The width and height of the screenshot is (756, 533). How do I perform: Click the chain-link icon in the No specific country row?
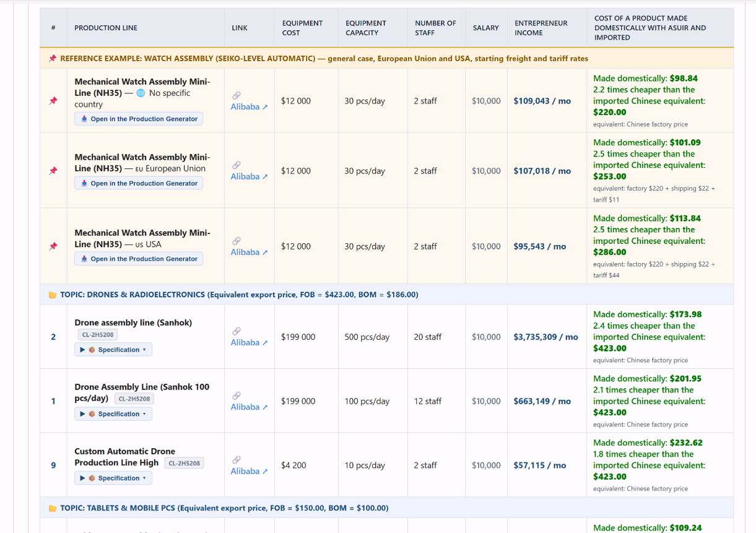tap(236, 95)
